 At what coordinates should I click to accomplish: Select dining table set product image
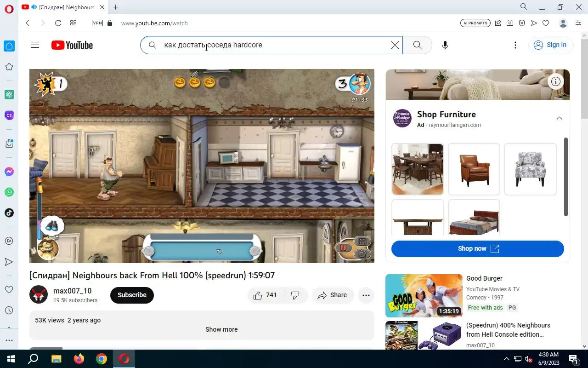point(418,169)
